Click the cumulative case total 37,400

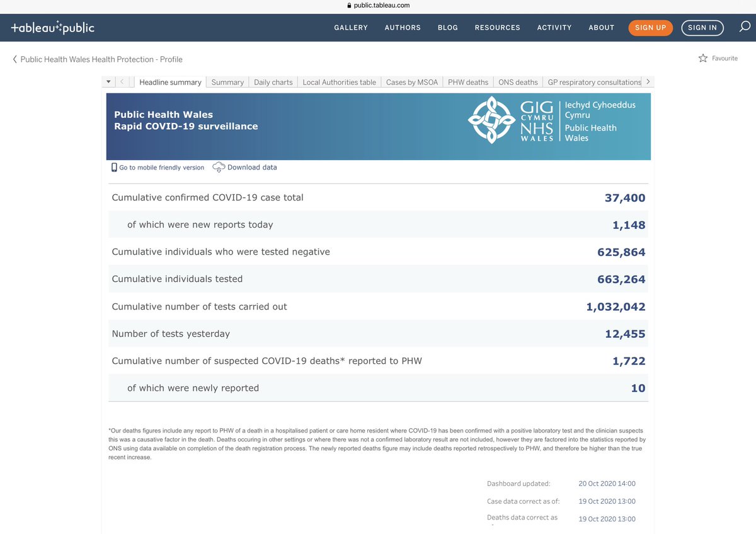625,198
